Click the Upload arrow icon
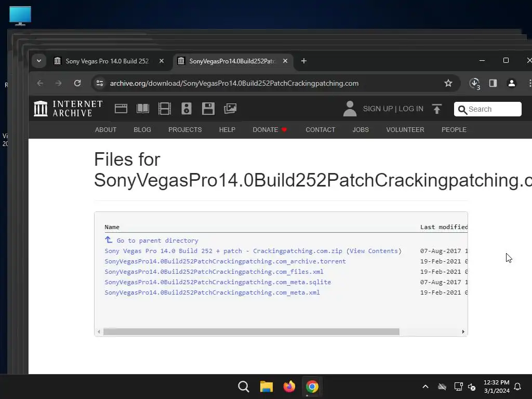The width and height of the screenshot is (532, 399). 436,109
